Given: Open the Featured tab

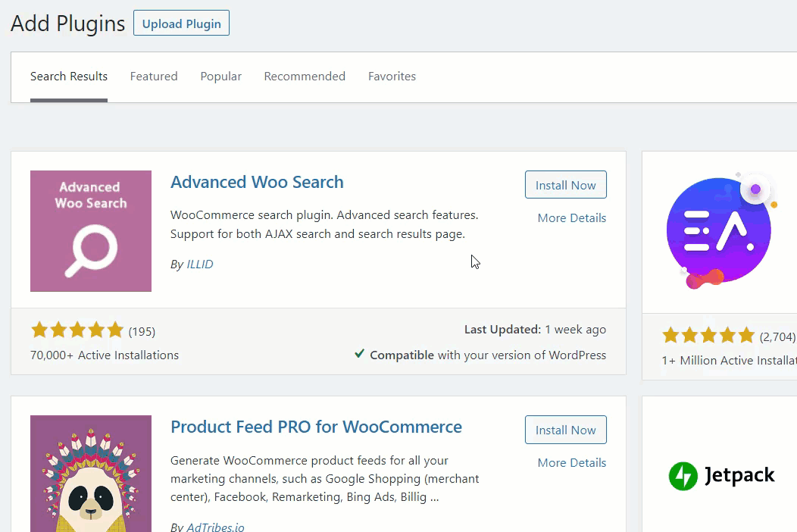Looking at the screenshot, I should [154, 77].
